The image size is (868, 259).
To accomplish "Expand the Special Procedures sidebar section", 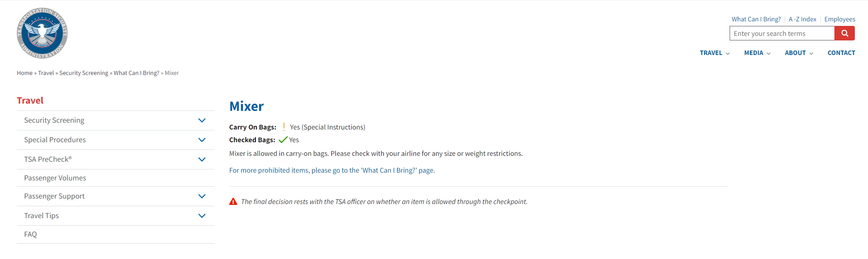I will coord(202,140).
